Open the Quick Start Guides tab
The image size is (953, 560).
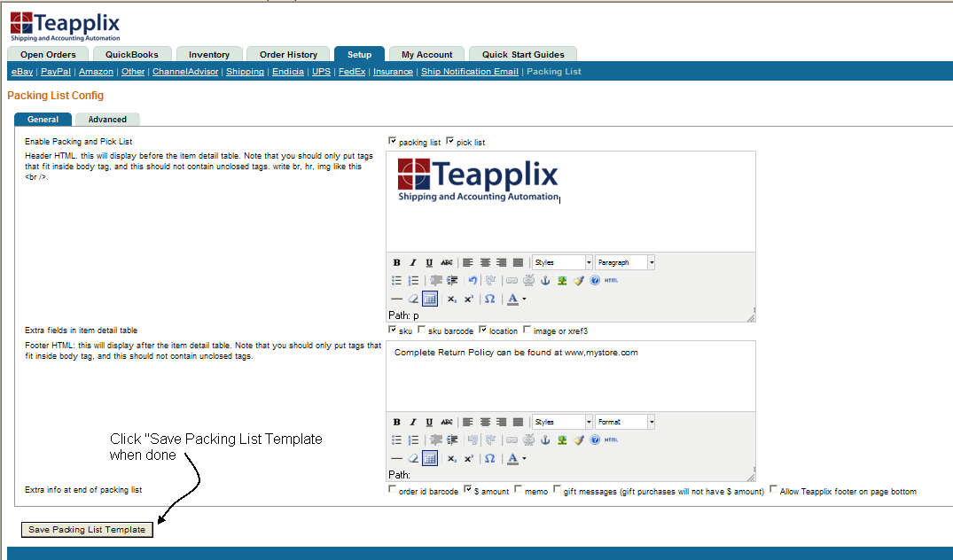(x=523, y=54)
